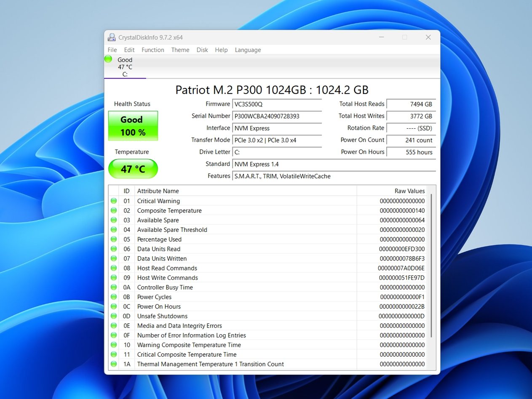
Task: Click the Firmware value field VC3S500Q
Action: click(277, 104)
